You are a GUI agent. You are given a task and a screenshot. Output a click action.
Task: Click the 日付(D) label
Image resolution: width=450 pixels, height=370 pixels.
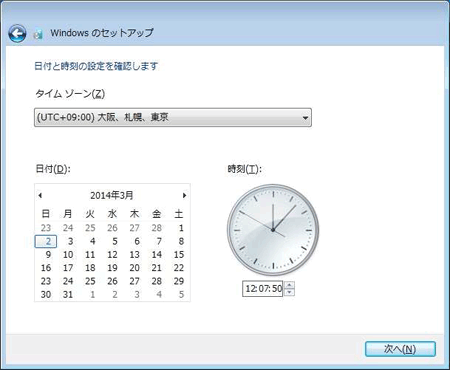click(x=53, y=169)
